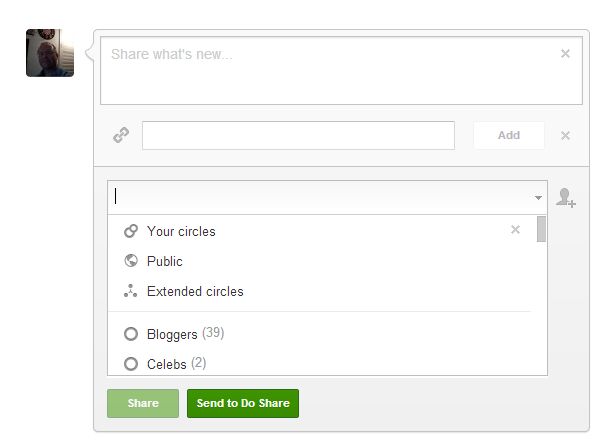Image resolution: width=614 pixels, height=441 pixels.
Task: Click the profile photo thumbnail
Action: click(50, 53)
